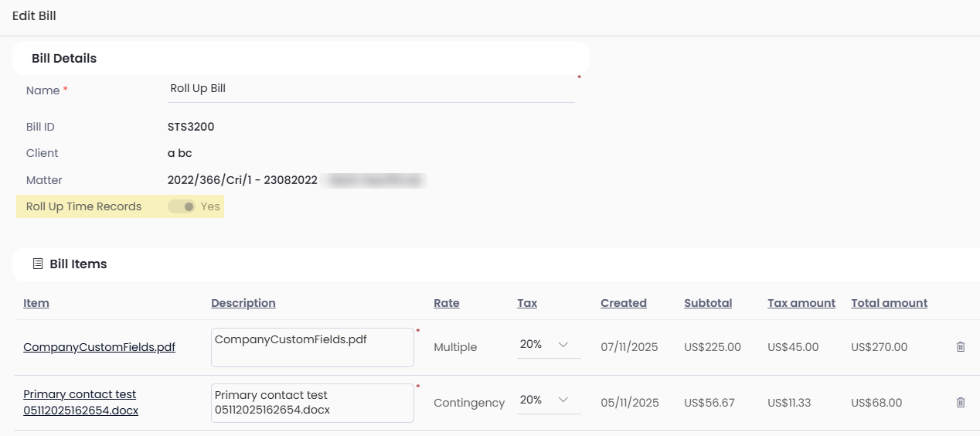The image size is (980, 436).
Task: Toggle Roll Up Time Records switch
Action: 182,207
